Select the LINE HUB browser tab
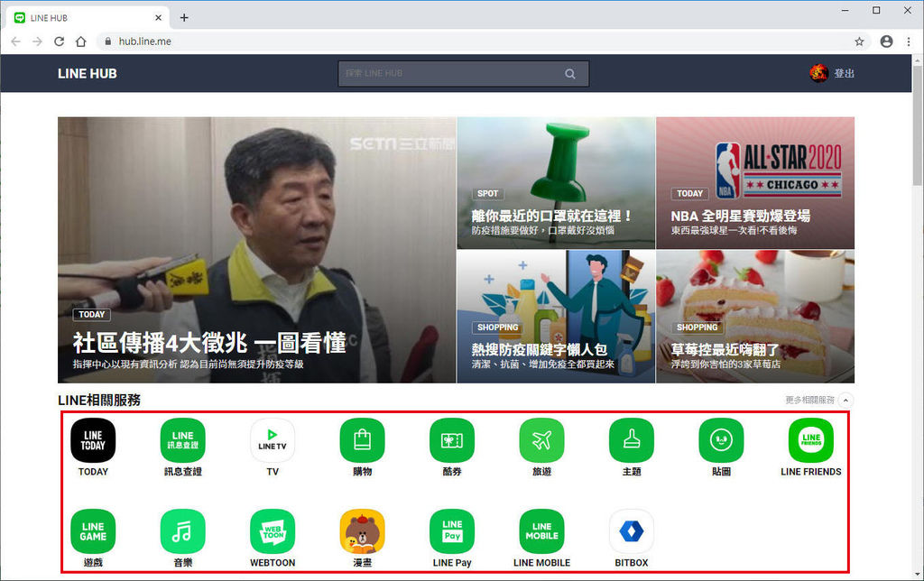 click(88, 18)
